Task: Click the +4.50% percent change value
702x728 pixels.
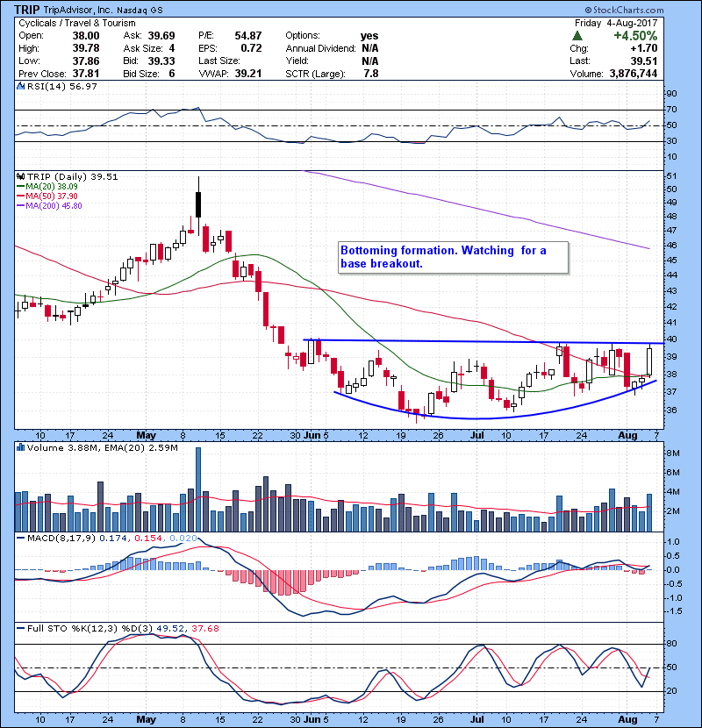Action: tap(635, 36)
